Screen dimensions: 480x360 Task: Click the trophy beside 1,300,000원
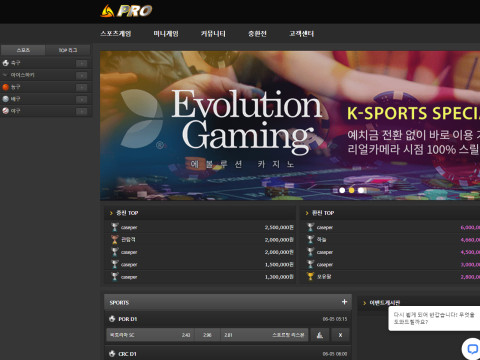[x=115, y=276]
